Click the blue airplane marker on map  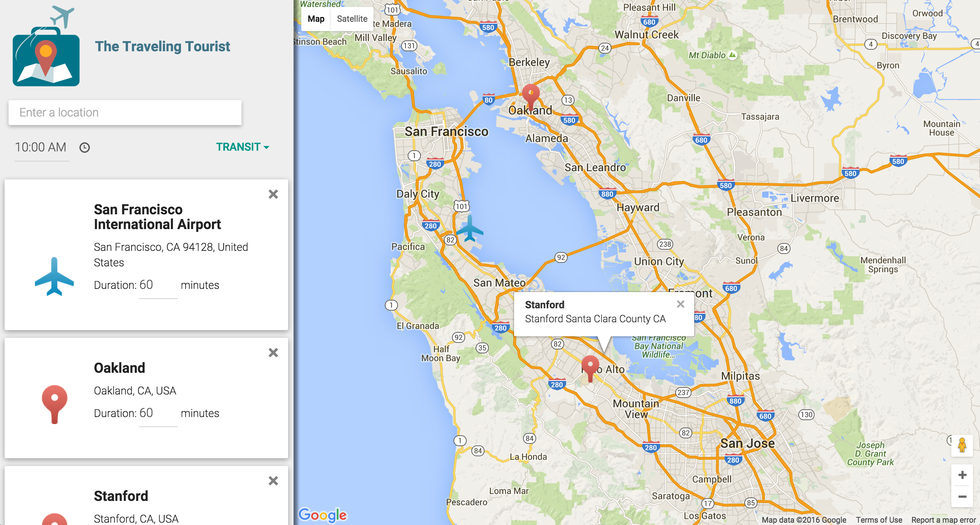(470, 229)
